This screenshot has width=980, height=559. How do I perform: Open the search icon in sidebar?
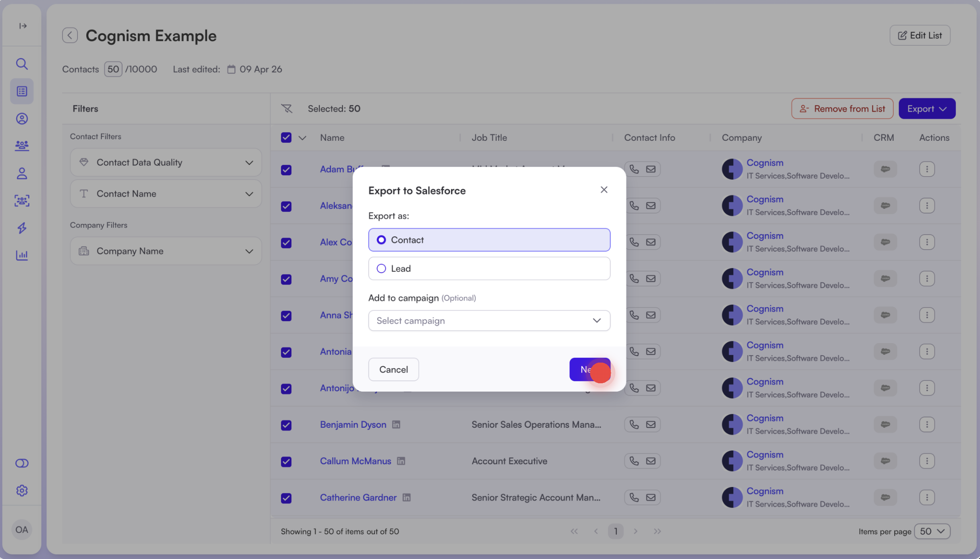point(22,64)
